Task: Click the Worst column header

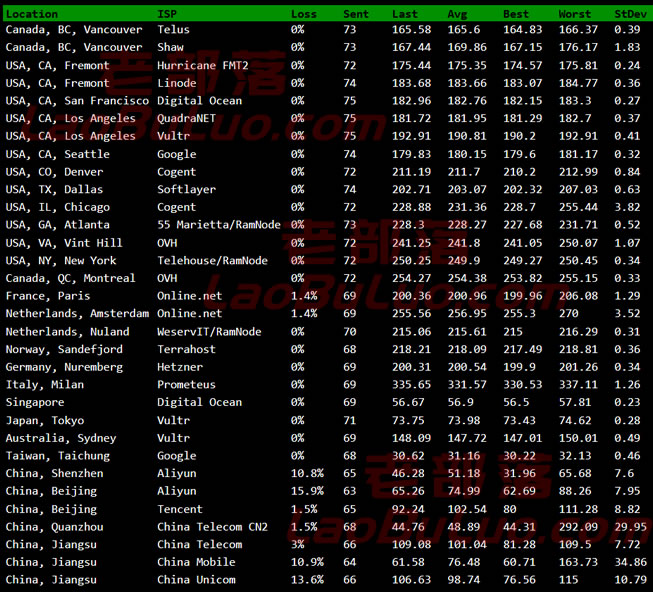Action: tap(574, 14)
